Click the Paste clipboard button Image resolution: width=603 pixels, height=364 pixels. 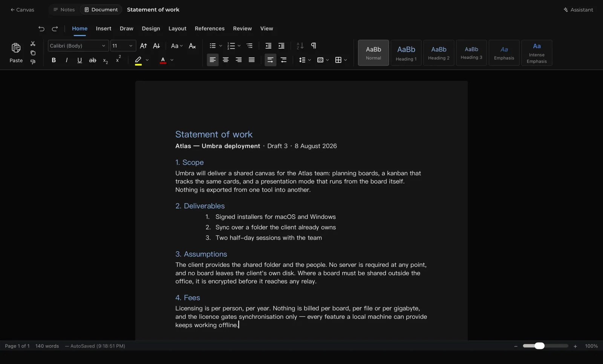[16, 52]
